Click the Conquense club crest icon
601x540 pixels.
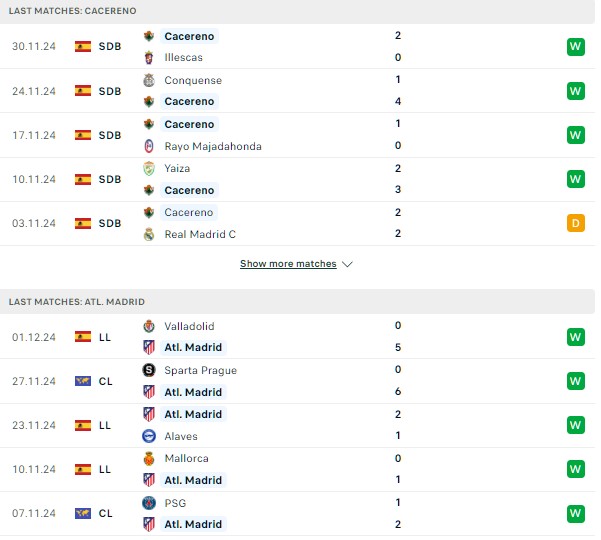[x=149, y=80]
